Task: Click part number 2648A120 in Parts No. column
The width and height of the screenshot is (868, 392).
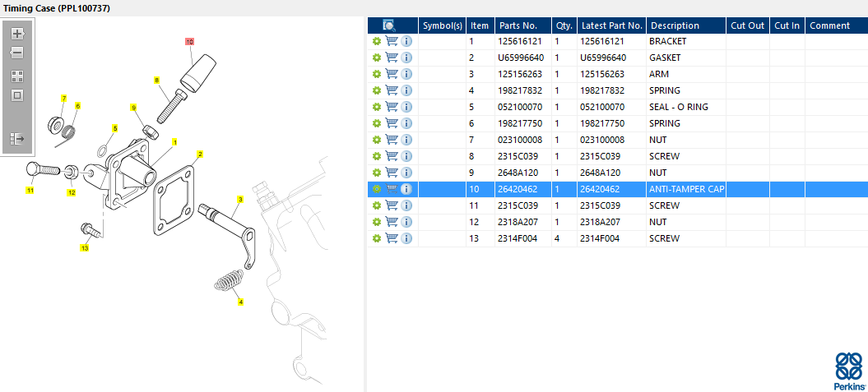Action: [523, 173]
